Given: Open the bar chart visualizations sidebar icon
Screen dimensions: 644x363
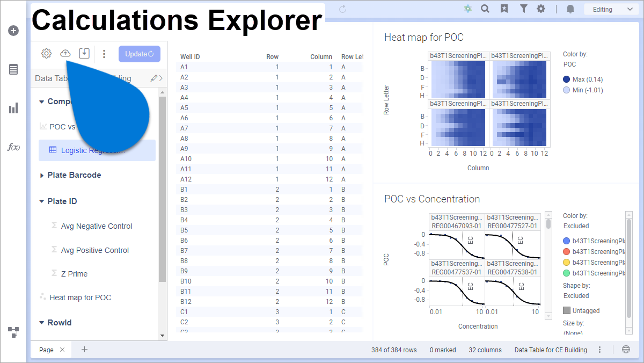Looking at the screenshot, I should [13, 108].
